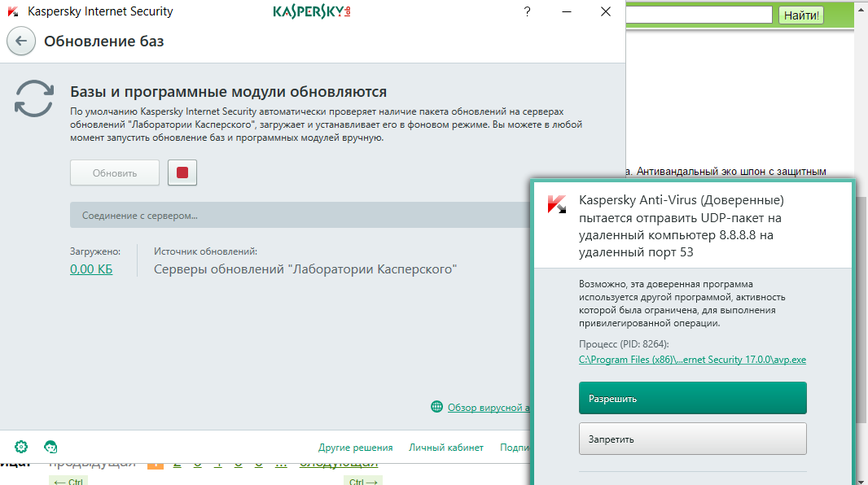Click the Соединение с сервером progress bar
This screenshot has height=485, width=868.
coord(300,215)
